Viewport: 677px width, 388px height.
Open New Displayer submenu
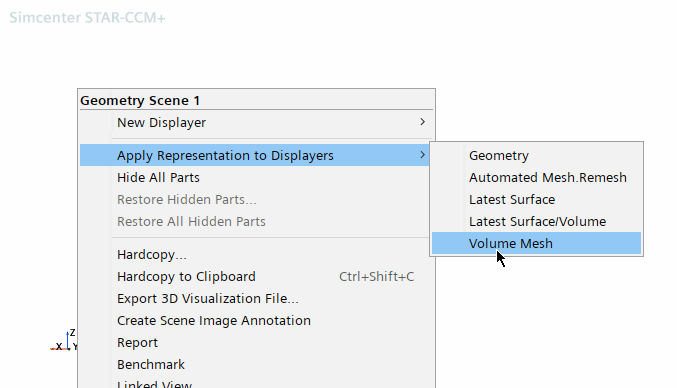pyautogui.click(x=256, y=123)
